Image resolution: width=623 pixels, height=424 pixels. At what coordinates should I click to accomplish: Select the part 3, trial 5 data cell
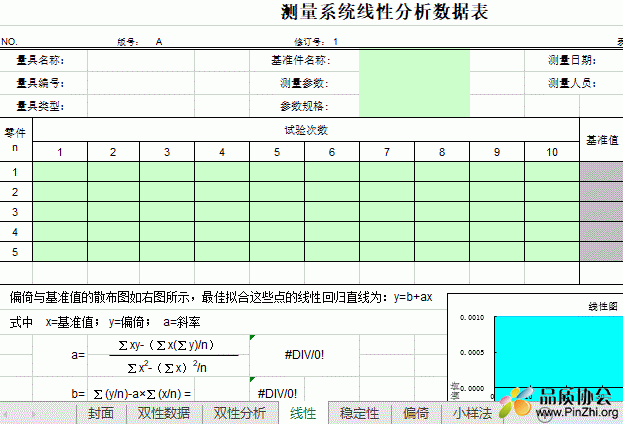click(x=277, y=211)
